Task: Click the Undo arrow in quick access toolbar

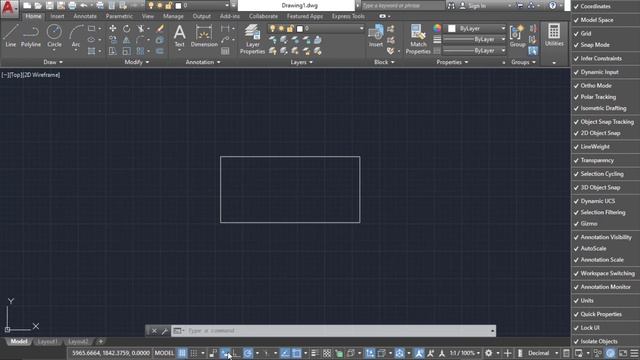Action: [x=84, y=6]
